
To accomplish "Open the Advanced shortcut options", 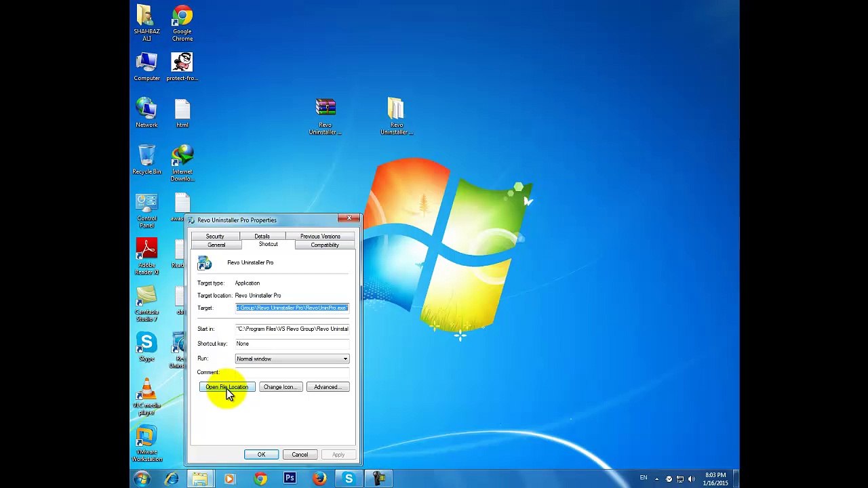I will pyautogui.click(x=328, y=387).
